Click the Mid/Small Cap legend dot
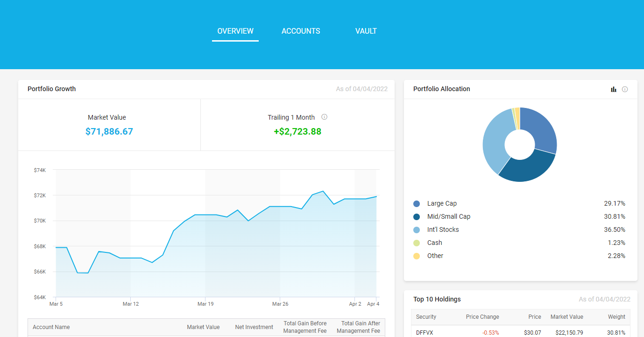 point(417,217)
